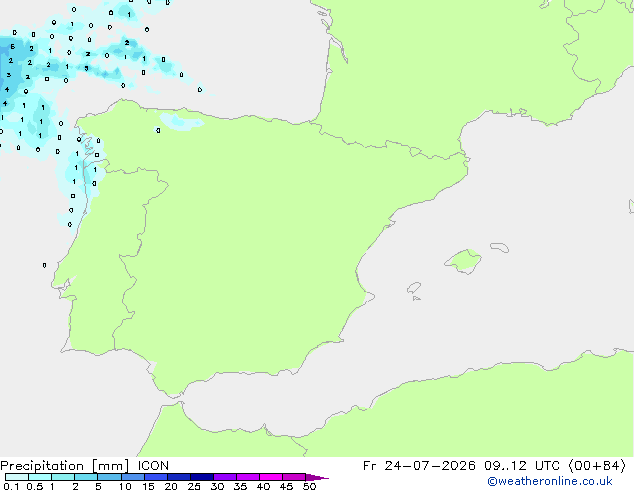The width and height of the screenshot is (634, 490).
Task: Select the palest cyan legend swatch above 0.1
Action: [17, 477]
